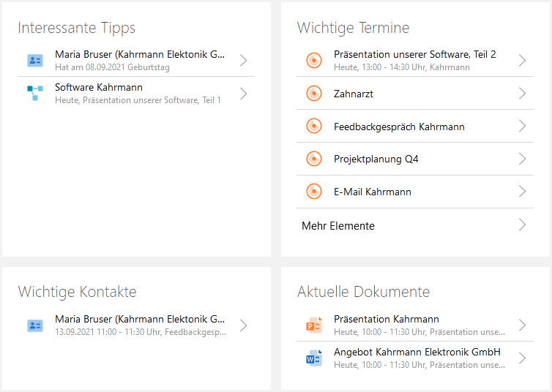
Task: Open chevron arrow next to Projektplanung Q4
Action: click(x=522, y=159)
